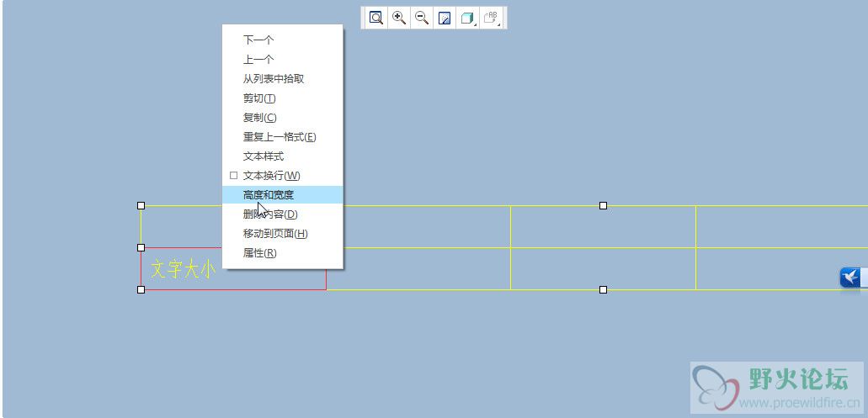Click the Zoom Out magnifier icon
This screenshot has height=418, width=868.
point(422,18)
